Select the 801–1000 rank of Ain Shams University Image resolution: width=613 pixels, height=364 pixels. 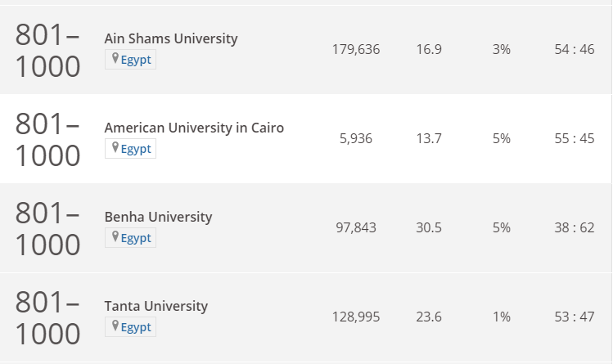[x=47, y=51]
